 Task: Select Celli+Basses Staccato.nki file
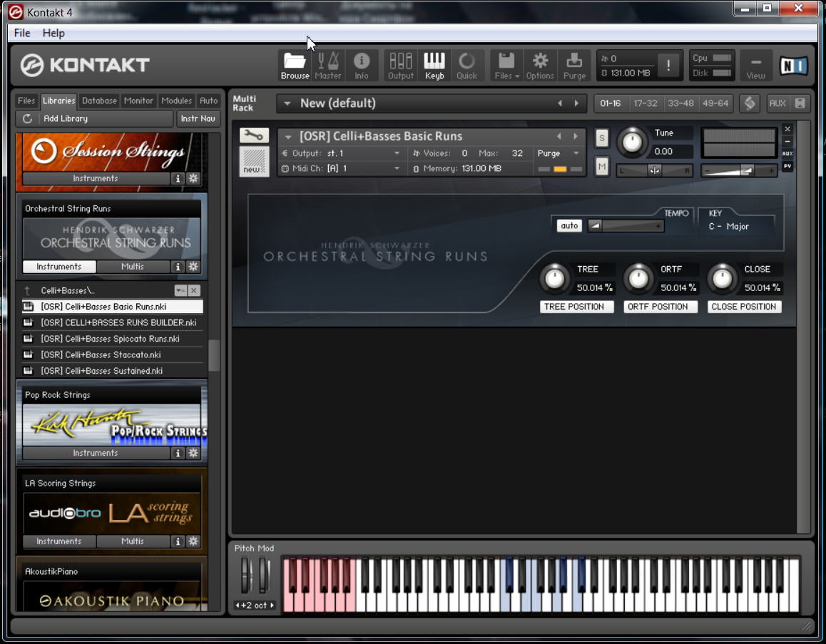(101, 354)
